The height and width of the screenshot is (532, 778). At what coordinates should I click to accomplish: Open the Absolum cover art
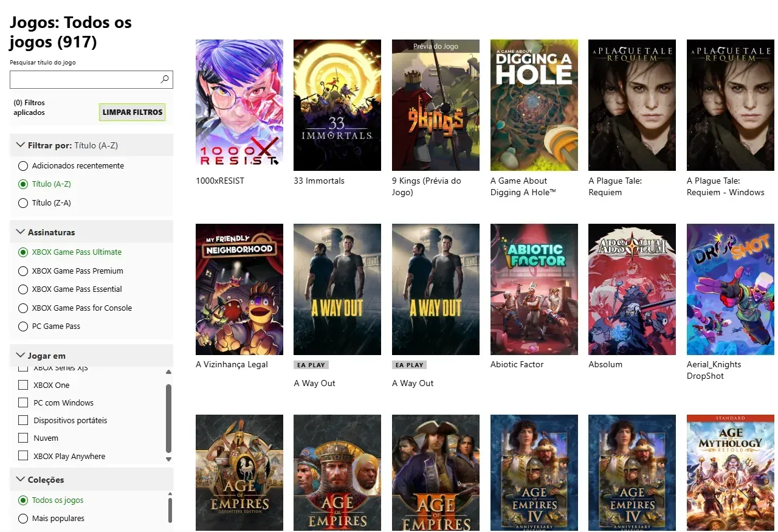pos(632,289)
